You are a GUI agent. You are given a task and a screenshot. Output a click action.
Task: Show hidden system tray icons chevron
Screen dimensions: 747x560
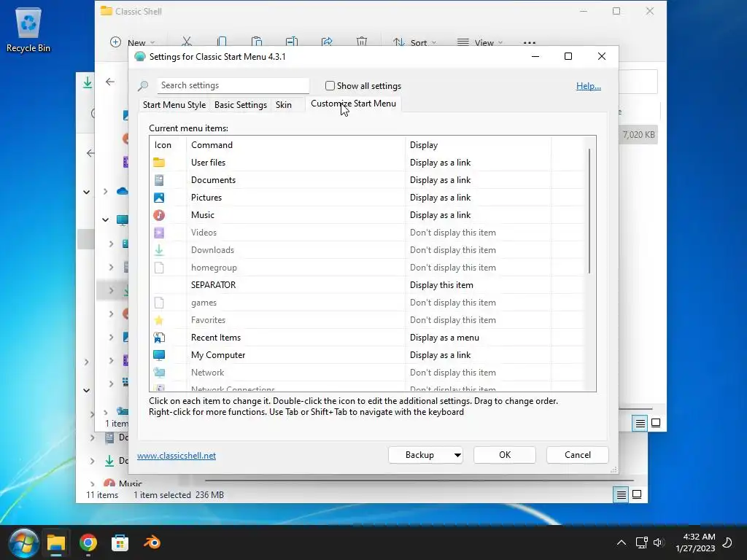click(622, 542)
